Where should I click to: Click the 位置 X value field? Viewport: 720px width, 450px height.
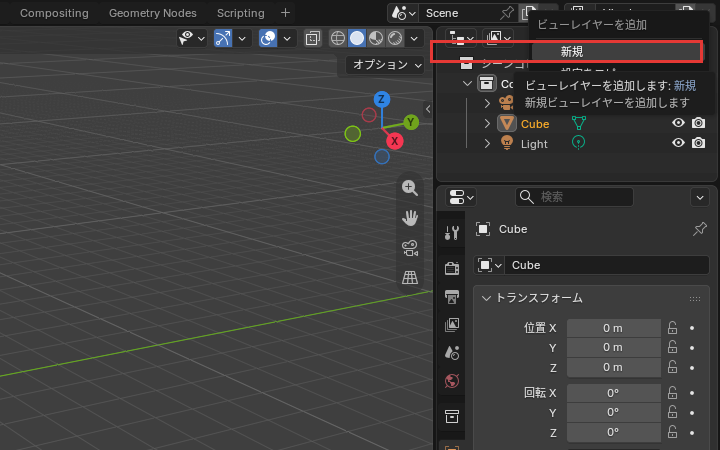[613, 328]
